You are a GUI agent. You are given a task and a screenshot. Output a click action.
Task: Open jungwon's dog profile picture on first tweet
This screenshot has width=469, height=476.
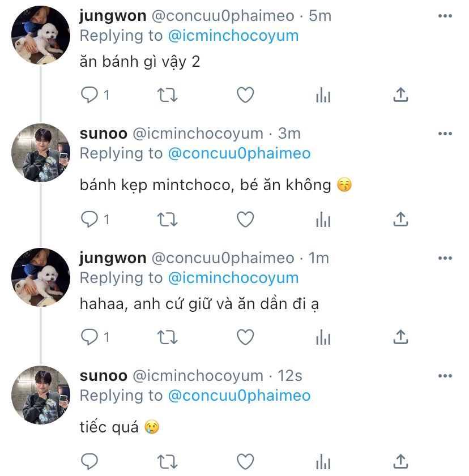[41, 36]
